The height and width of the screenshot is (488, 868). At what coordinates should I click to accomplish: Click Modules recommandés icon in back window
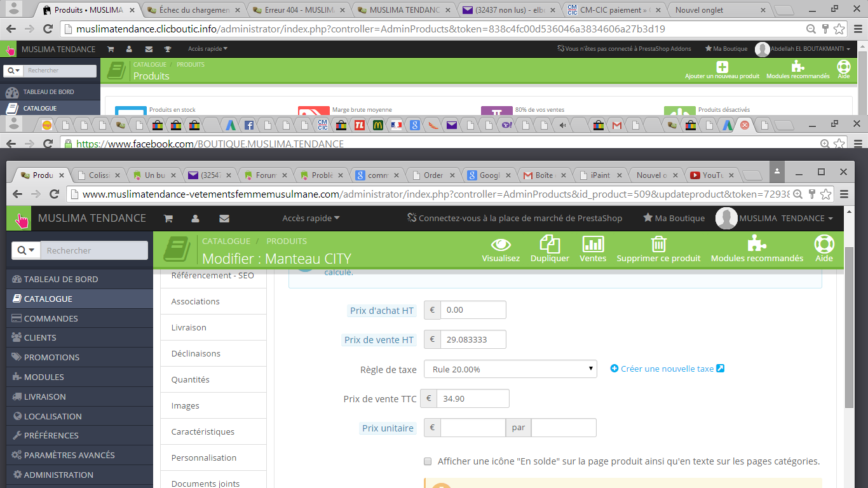797,67
